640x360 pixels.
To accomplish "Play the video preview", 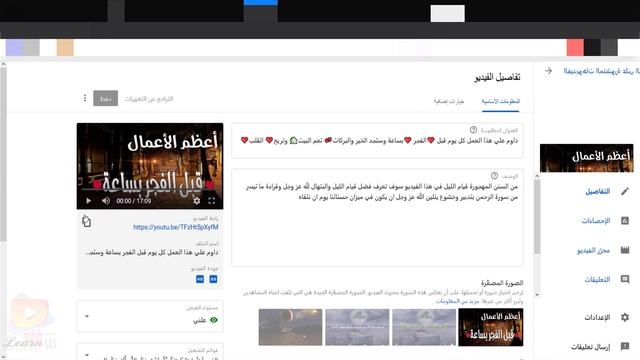I will point(89,201).
